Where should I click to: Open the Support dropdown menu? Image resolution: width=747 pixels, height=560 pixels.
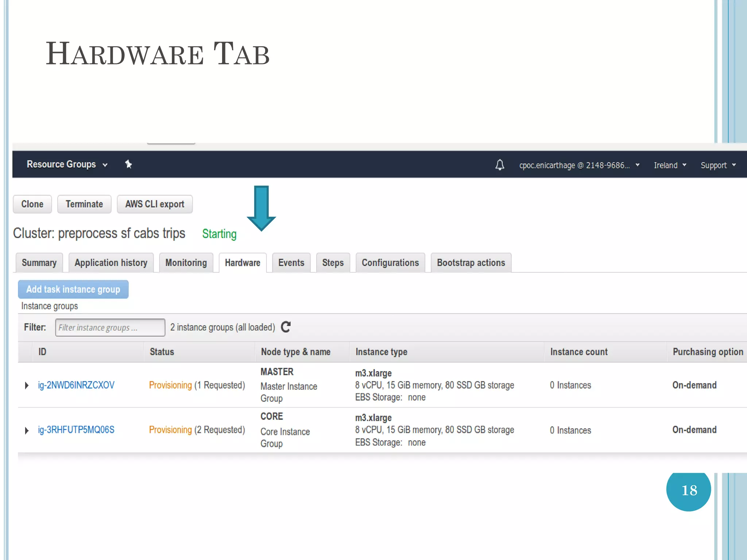pos(718,165)
